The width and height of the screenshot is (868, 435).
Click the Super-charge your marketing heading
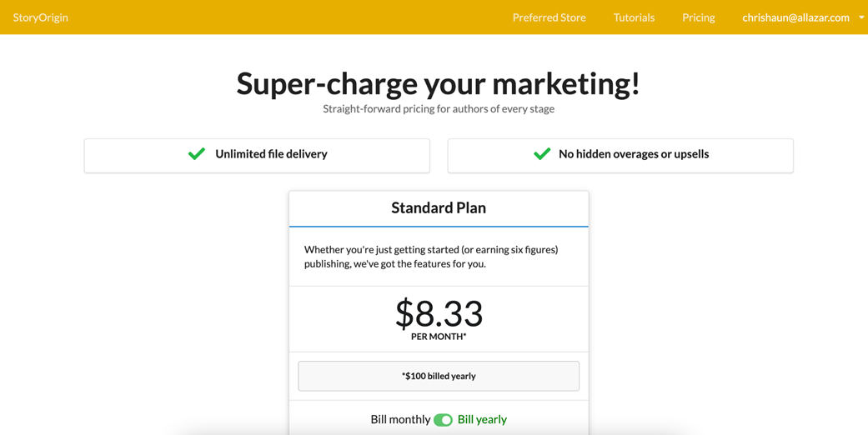click(439, 83)
